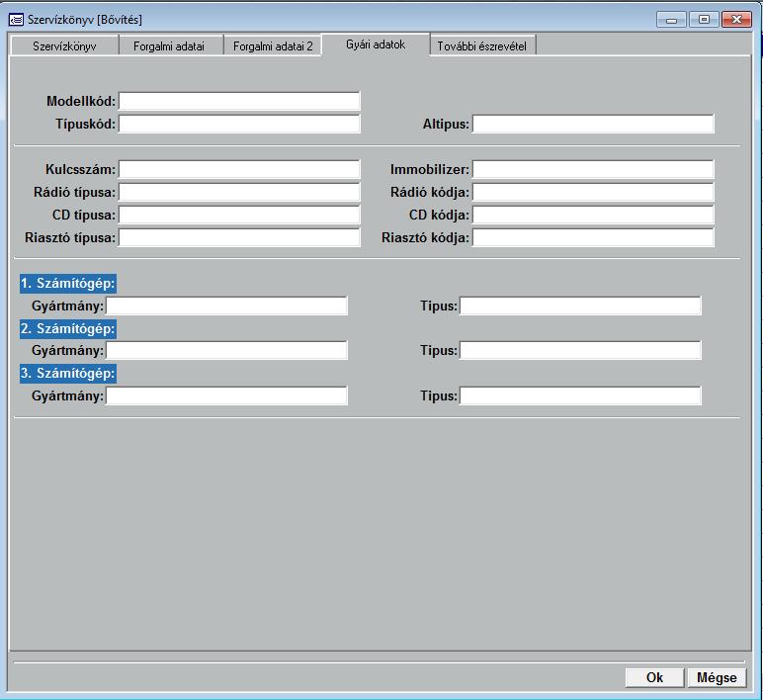Close the Szervízkönyv window
This screenshot has height=700, width=763.
(x=736, y=20)
